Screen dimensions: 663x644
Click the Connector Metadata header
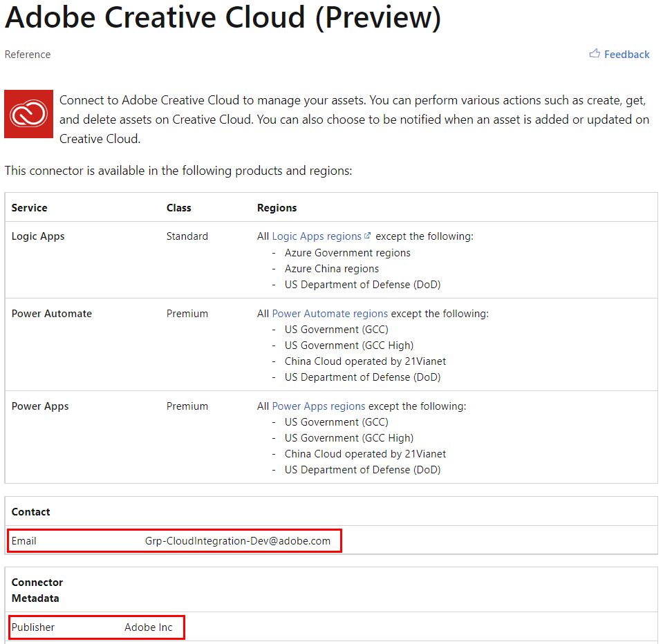(37, 590)
